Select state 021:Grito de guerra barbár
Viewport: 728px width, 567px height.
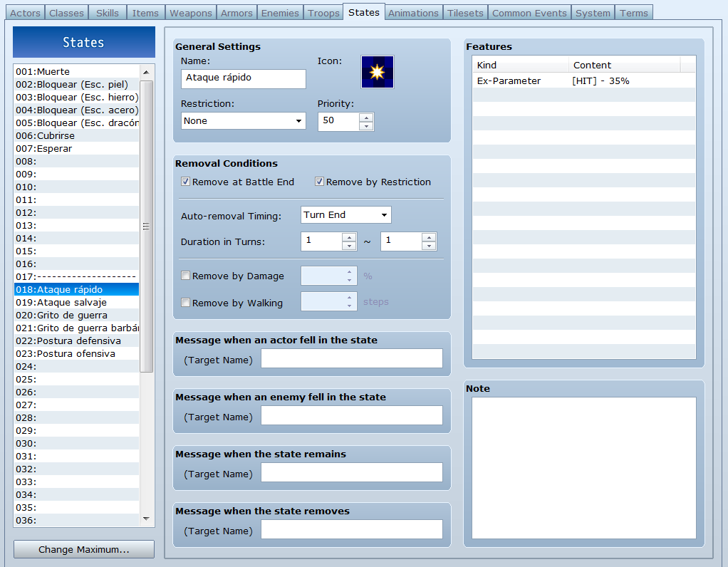point(77,328)
